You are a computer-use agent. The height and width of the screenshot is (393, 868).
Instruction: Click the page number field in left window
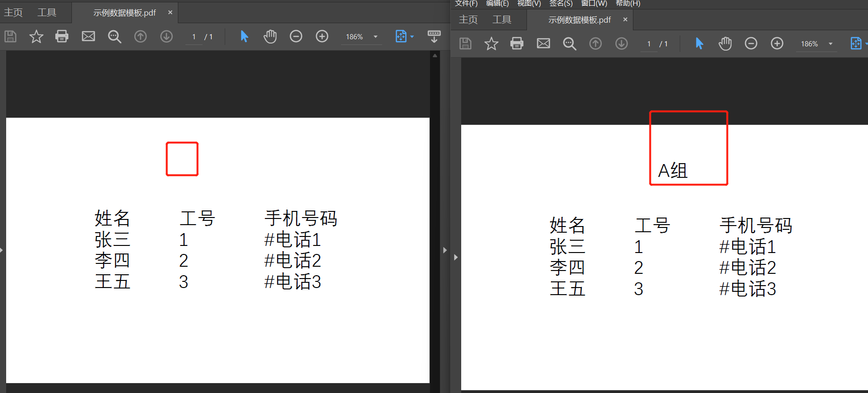click(194, 37)
